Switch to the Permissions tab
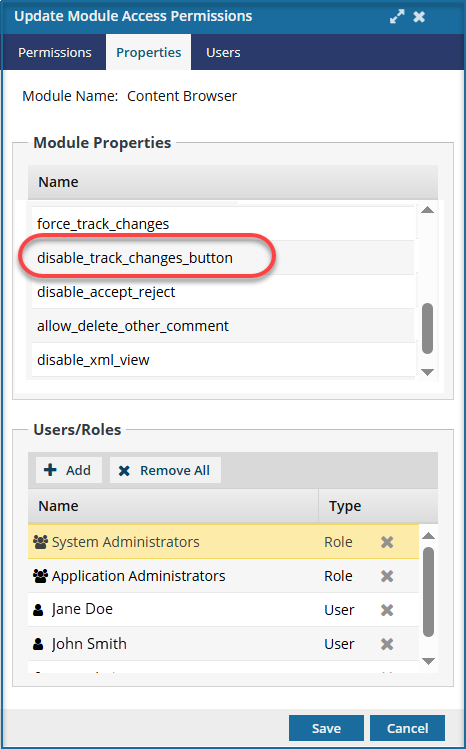 pos(54,52)
